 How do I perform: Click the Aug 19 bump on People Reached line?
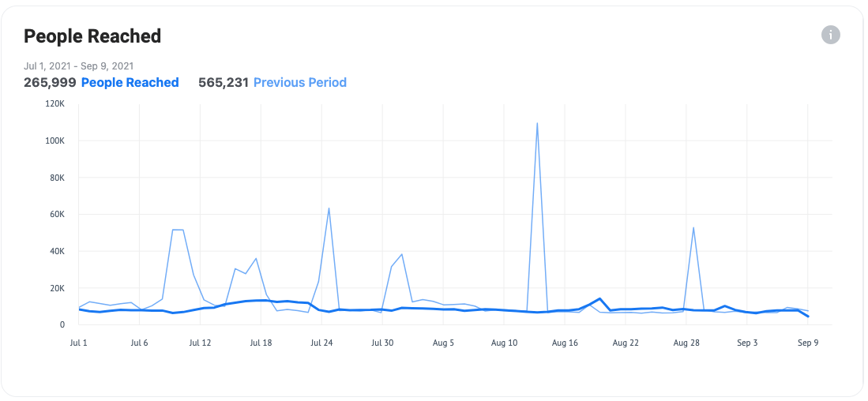(x=599, y=298)
